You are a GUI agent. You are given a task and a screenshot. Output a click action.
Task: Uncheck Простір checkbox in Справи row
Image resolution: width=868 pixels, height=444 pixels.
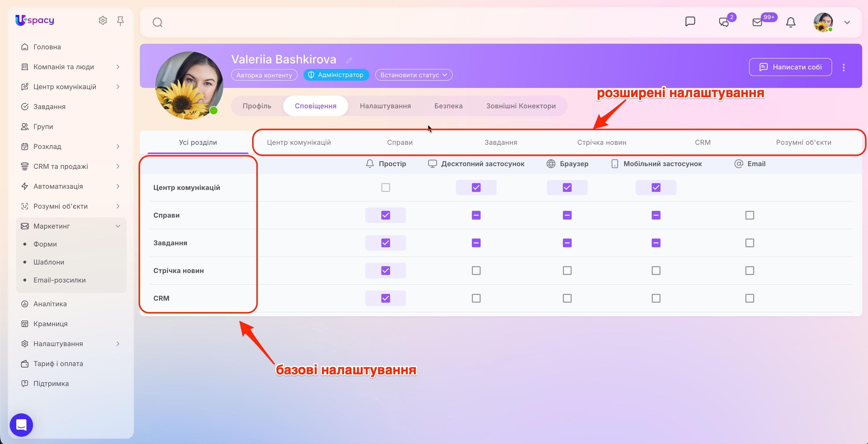[385, 215]
